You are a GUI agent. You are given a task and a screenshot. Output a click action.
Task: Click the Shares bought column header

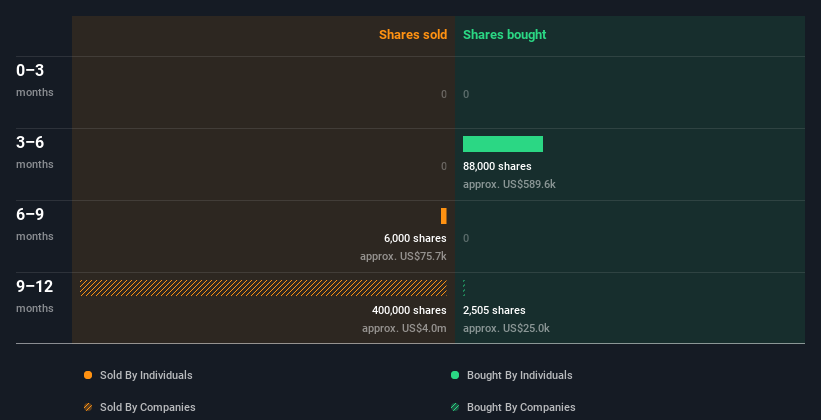pyautogui.click(x=505, y=35)
